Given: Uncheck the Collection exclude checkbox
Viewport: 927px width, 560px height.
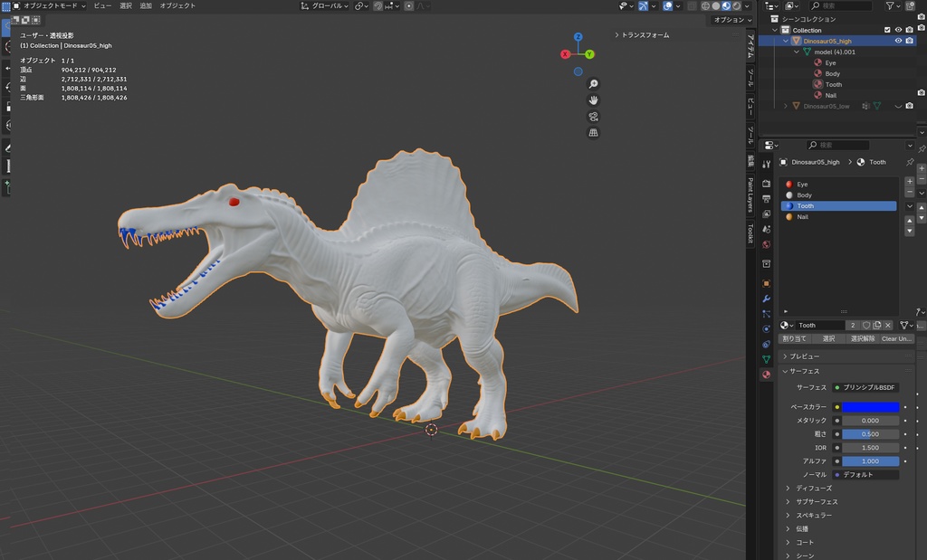Looking at the screenshot, I should pyautogui.click(x=887, y=30).
